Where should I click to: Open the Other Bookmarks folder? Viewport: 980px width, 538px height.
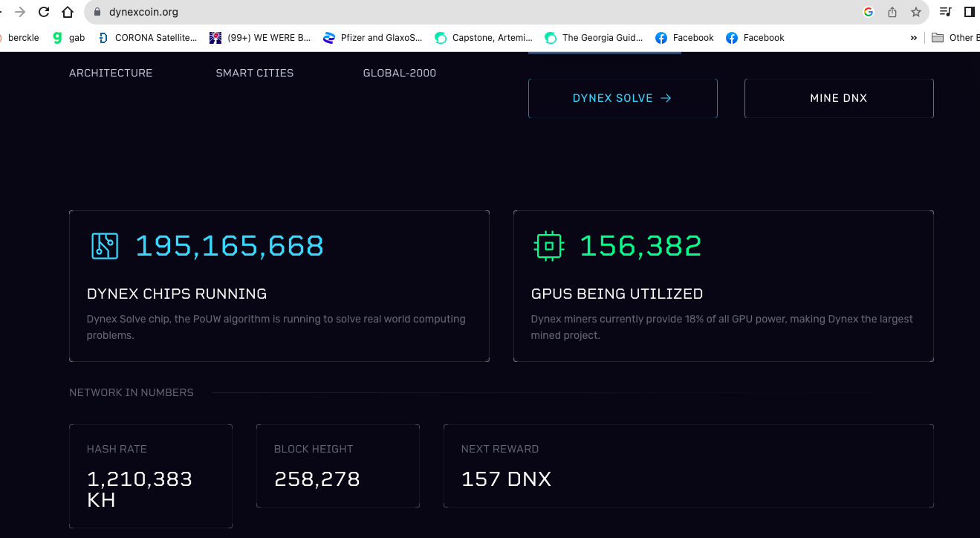(x=955, y=38)
